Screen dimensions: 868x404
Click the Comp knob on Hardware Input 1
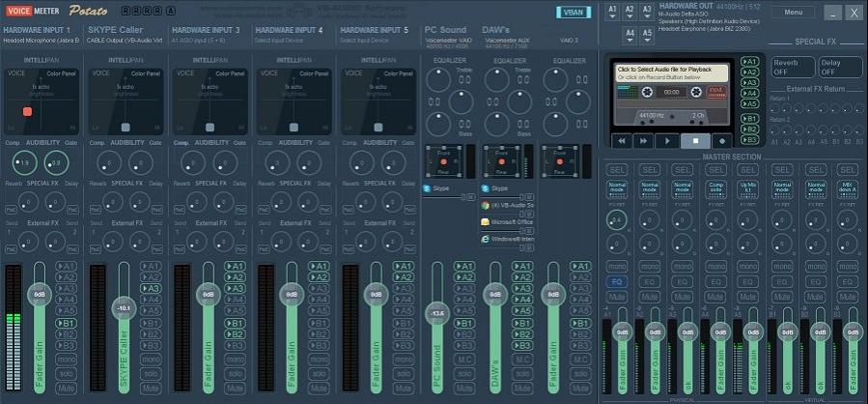22,161
